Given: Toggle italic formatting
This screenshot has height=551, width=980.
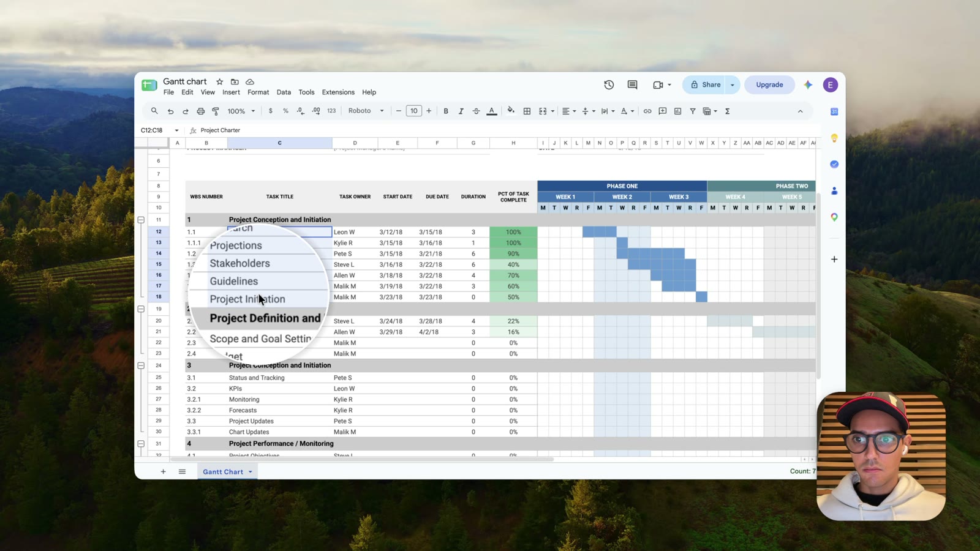Looking at the screenshot, I should pyautogui.click(x=461, y=111).
